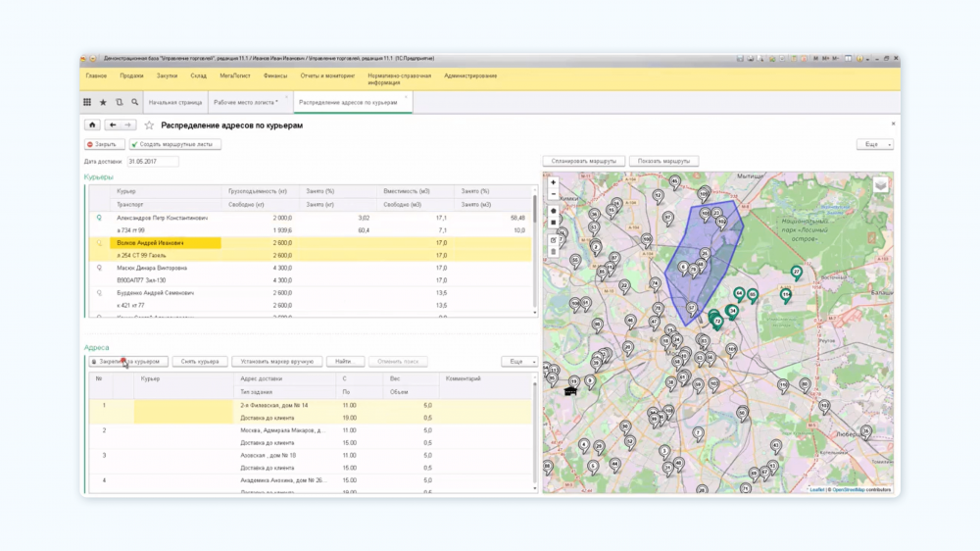Open the МегаЛогист menu
The height and width of the screenshot is (551, 980).
[x=235, y=75]
